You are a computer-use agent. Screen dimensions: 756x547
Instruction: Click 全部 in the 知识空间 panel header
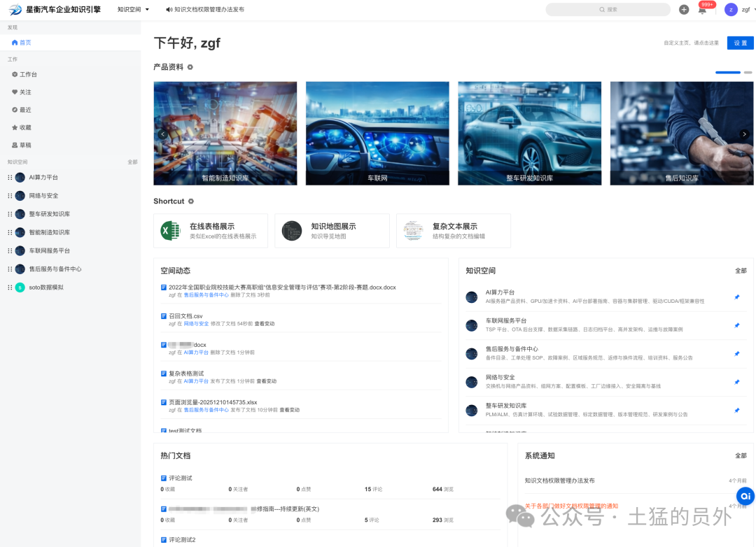(x=741, y=271)
